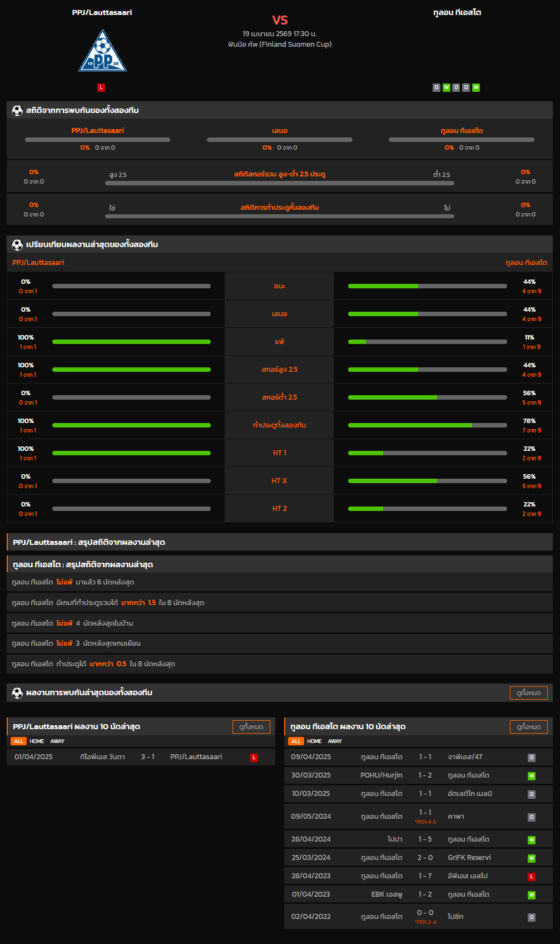Click the green W result badge for 30/03/2025 match
This screenshot has height=944, width=560.
532,776
